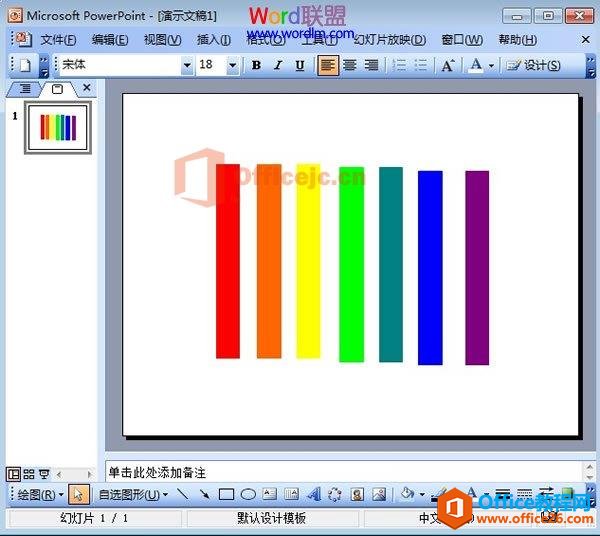
Task: Open the 自选图形(U) AutoShapes menu
Action: tap(133, 495)
